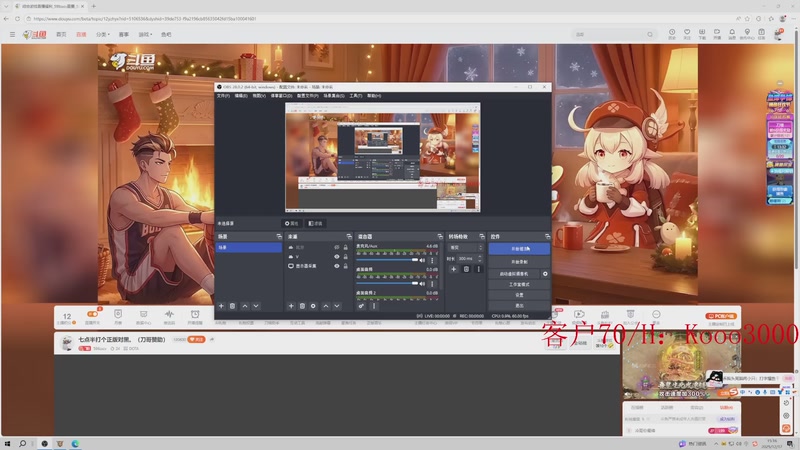Click 启动虚拟摄像机 virtual camera button
This screenshot has width=800, height=450.
tap(514, 274)
